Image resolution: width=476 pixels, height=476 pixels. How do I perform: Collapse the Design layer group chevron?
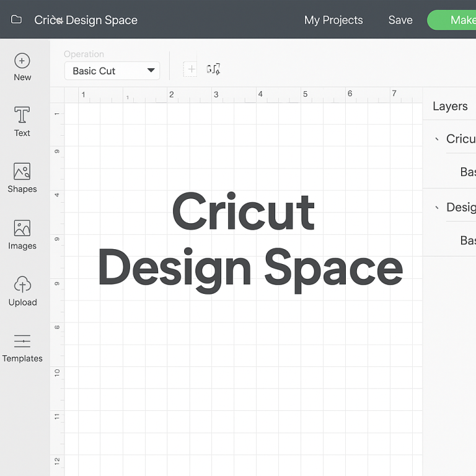point(437,208)
